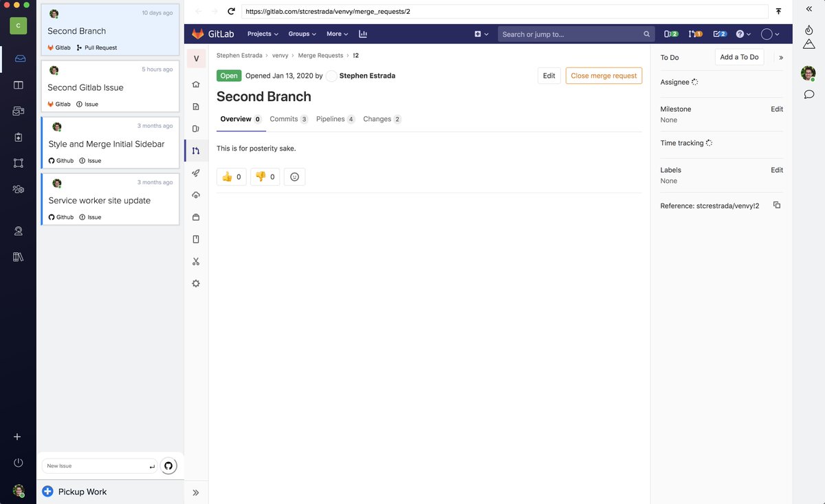The width and height of the screenshot is (825, 504).
Task: Click the plus icon in dark sidebar
Action: pos(18,437)
